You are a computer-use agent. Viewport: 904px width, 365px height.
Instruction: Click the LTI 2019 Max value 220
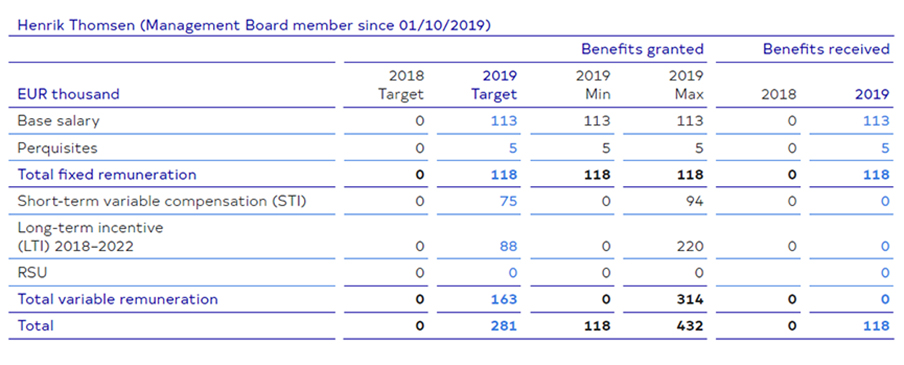click(x=690, y=246)
